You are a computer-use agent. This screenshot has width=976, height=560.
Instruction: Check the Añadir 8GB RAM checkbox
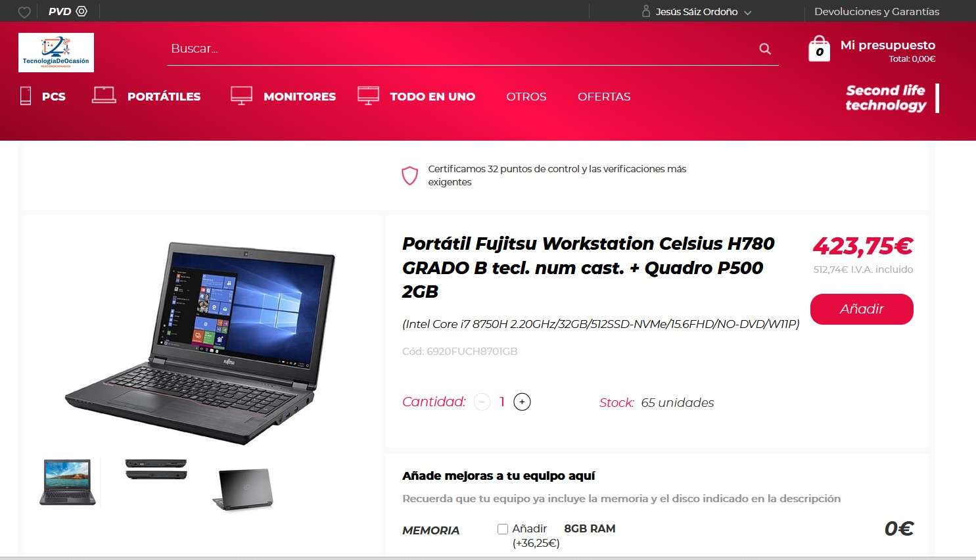[503, 529]
